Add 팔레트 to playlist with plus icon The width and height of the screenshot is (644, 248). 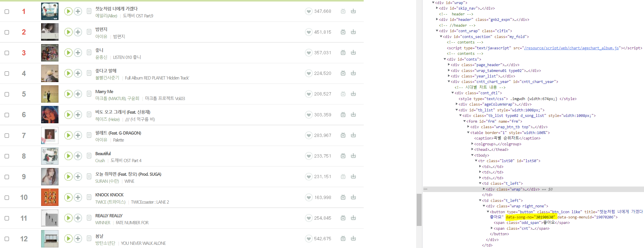[78, 135]
